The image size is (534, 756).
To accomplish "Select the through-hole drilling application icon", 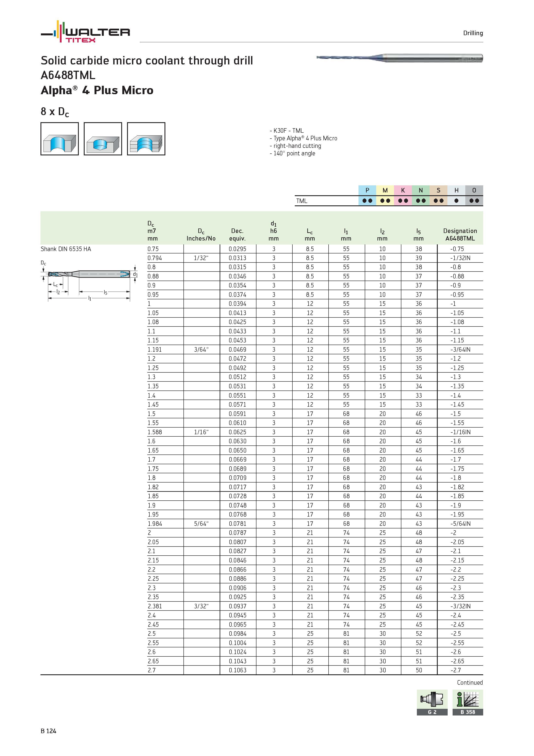I will (x=60, y=139).
